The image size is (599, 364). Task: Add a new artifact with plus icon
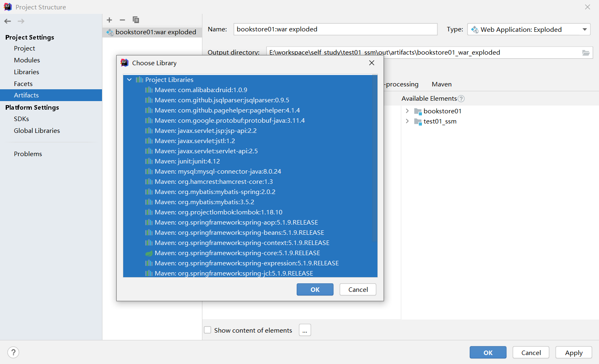(x=109, y=20)
